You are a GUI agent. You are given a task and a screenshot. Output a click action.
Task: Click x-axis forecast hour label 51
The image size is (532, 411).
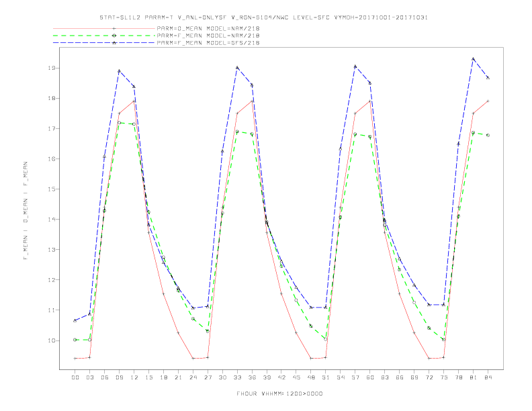coord(326,377)
